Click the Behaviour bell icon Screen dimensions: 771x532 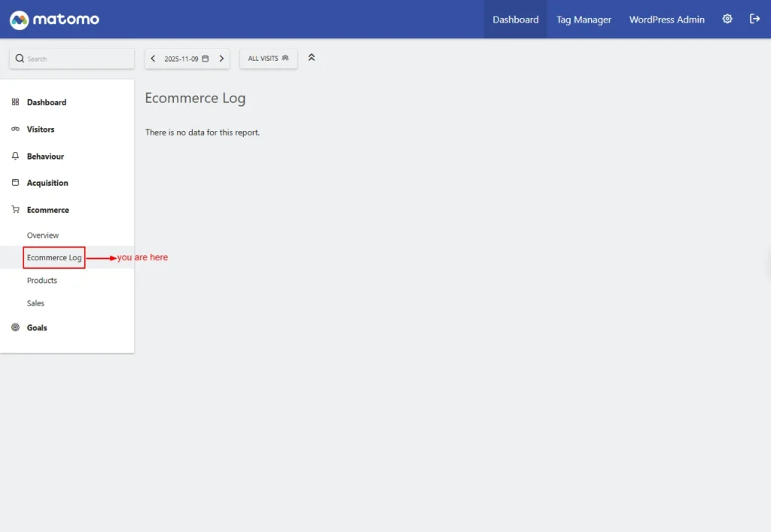pos(16,157)
